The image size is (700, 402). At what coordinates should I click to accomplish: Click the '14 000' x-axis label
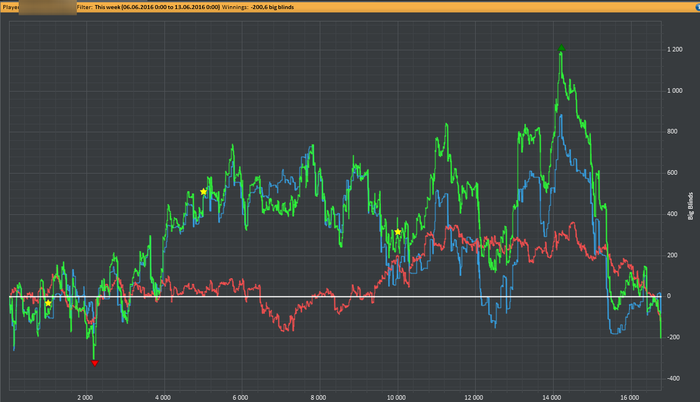pos(552,398)
